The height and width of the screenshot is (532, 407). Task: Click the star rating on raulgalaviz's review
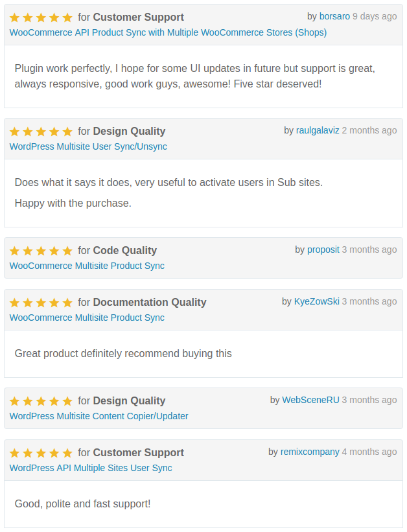[x=41, y=132]
